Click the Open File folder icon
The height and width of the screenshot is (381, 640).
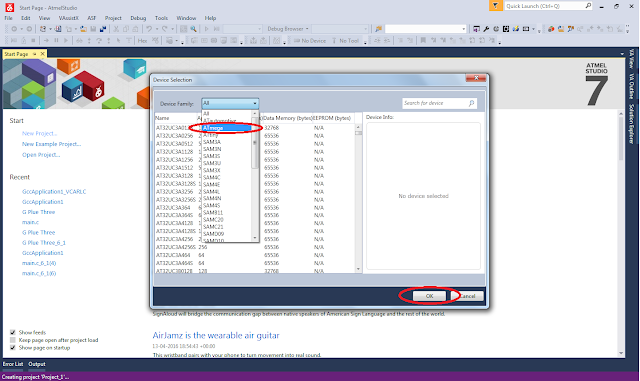tap(83, 29)
